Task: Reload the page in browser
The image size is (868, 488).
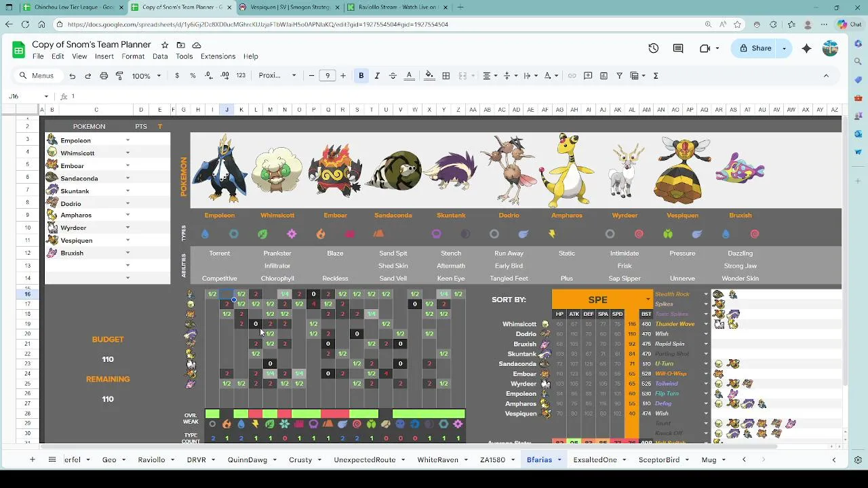Action: pos(25,24)
